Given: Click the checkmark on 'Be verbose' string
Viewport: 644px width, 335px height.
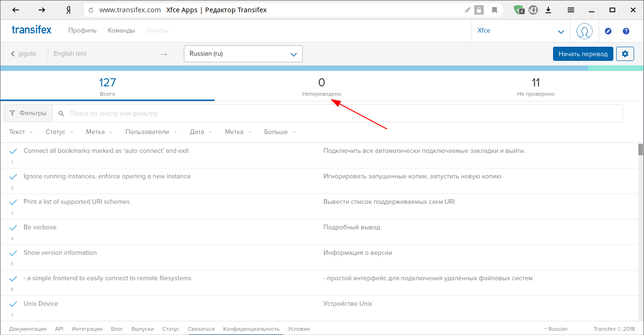Looking at the screenshot, I should click(x=13, y=228).
